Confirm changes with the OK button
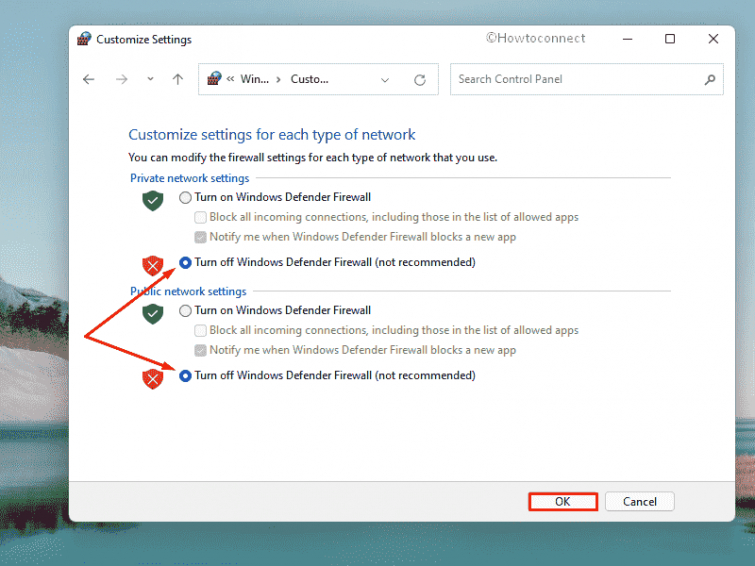755x566 pixels. (563, 501)
